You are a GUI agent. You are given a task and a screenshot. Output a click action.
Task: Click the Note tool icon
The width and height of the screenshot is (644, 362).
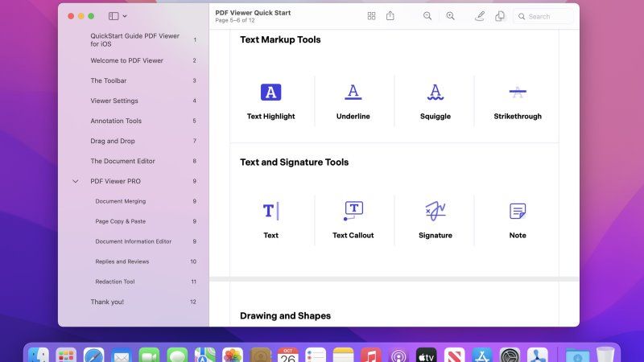tap(518, 211)
